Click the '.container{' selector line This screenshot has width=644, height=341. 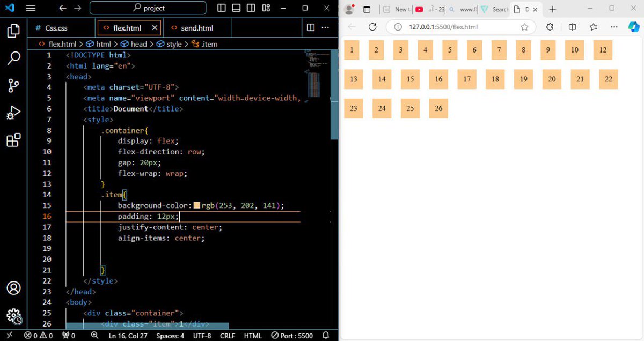pos(125,130)
